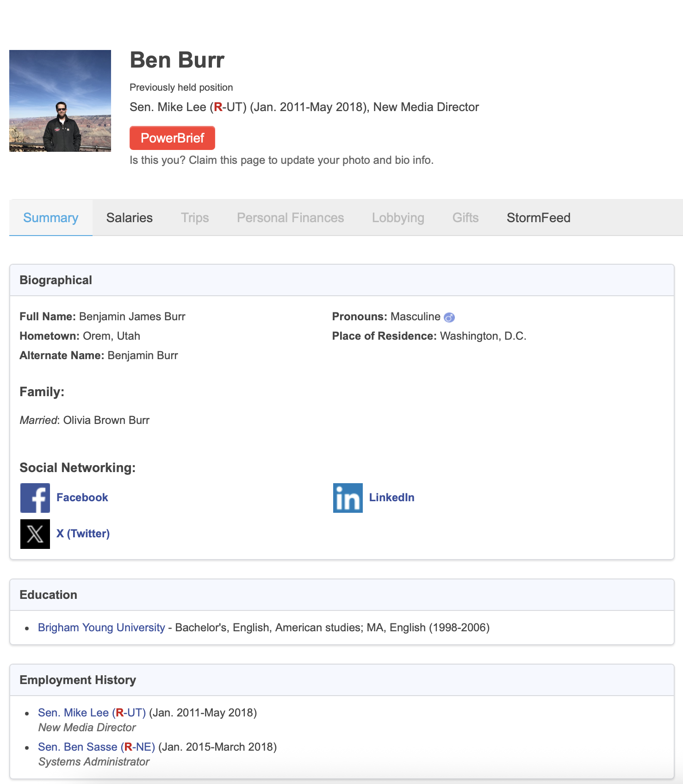Image resolution: width=683 pixels, height=784 pixels.
Task: Open the Lobbying tab
Action: (x=398, y=218)
